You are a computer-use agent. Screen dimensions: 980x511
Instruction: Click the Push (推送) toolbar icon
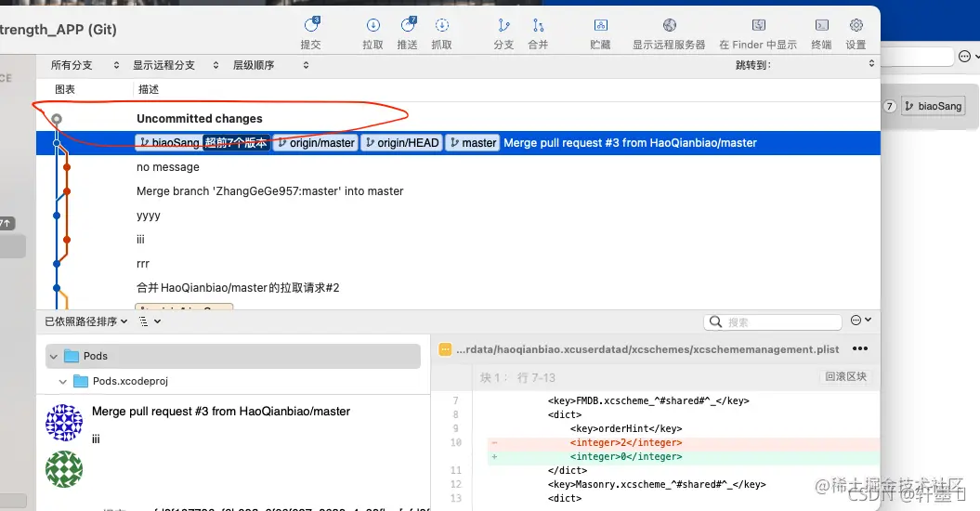point(408,26)
